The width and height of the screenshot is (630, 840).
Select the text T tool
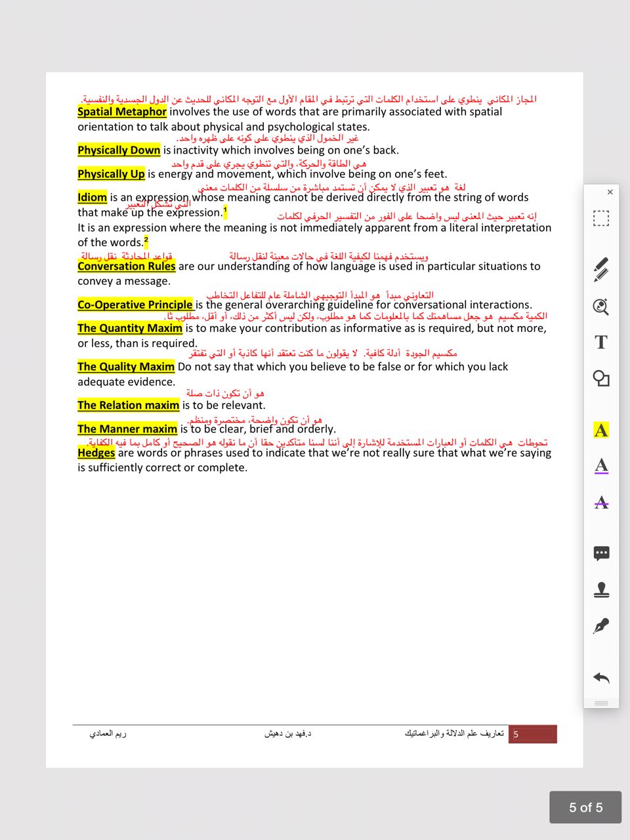(x=601, y=342)
